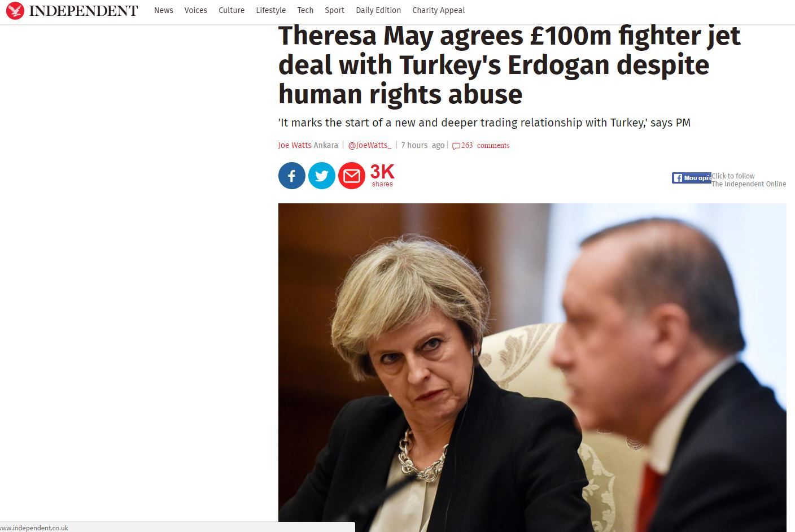Open the Theresa May article photo
Image resolution: width=795 pixels, height=532 pixels.
pyautogui.click(x=532, y=367)
